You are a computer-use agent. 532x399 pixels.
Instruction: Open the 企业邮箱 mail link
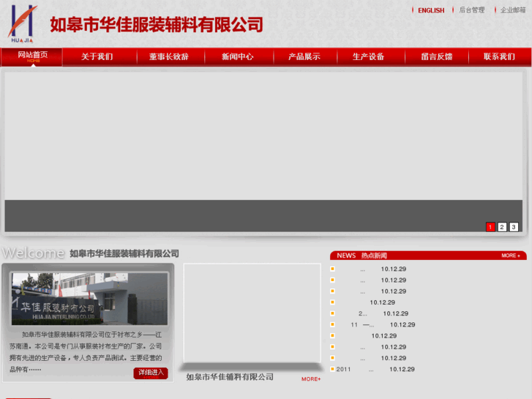(513, 10)
